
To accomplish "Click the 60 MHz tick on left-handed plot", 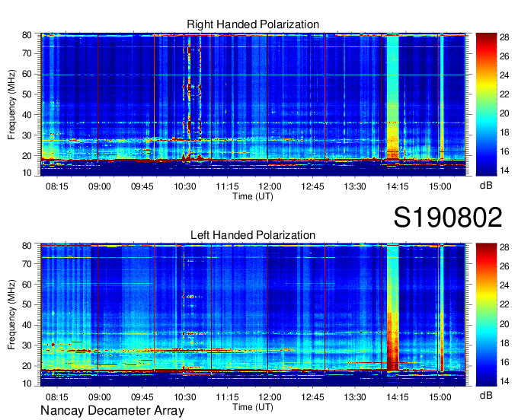I will point(27,284).
